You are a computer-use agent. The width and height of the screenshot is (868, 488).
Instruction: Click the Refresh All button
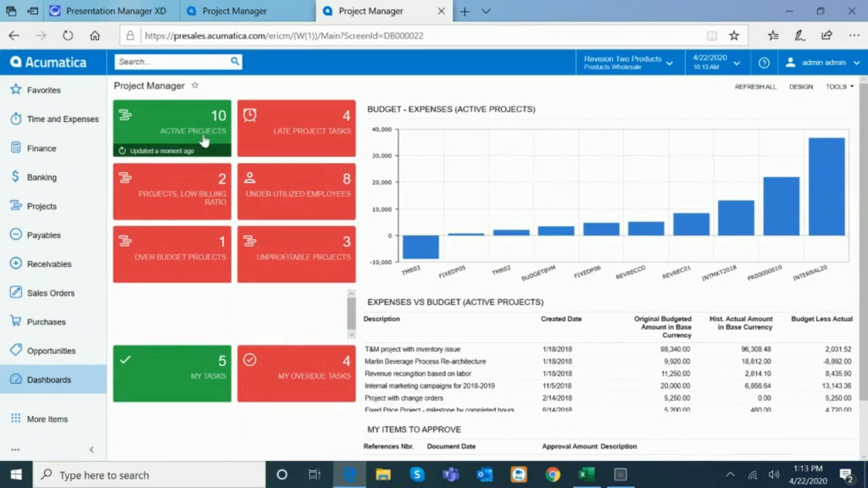click(755, 87)
